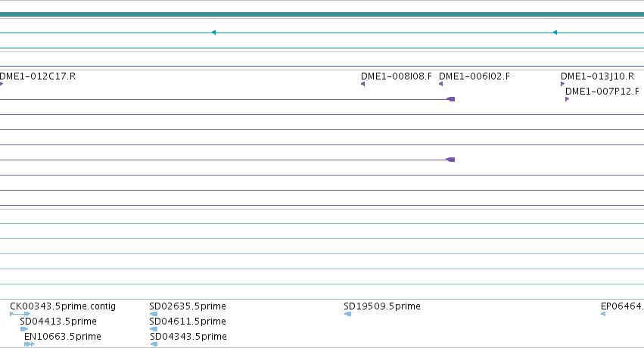Select the EP06464 label at right edge
This screenshot has width=644, height=348.
pos(622,306)
